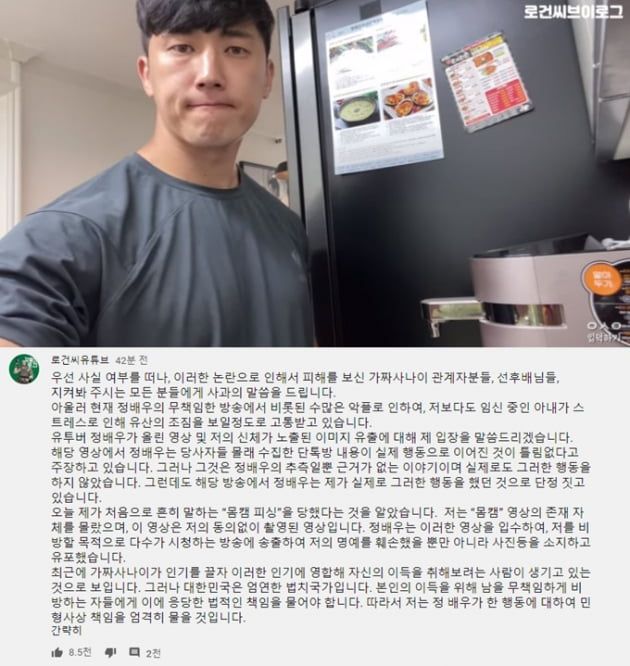The height and width of the screenshot is (666, 630).
Task: Open the commenter's round green avatar
Action: click(24, 369)
